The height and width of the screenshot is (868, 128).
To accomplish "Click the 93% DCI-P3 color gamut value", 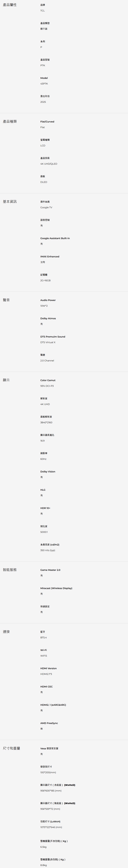I will click(x=47, y=386).
